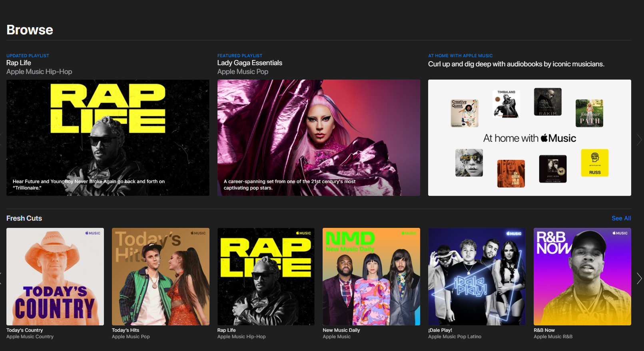Click the Fresh Cuts section heading
Viewport: 644px width, 351px height.
[x=24, y=218]
